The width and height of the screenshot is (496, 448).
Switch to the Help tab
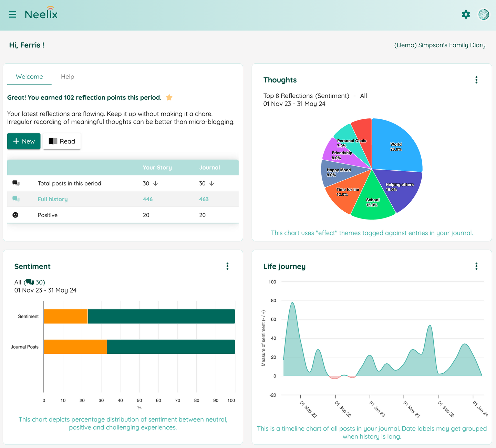click(68, 77)
